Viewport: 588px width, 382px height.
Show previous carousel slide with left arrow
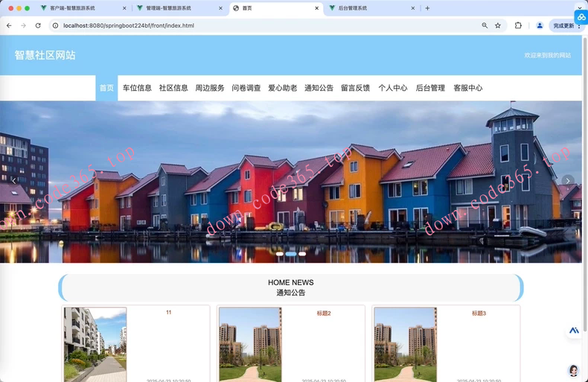click(x=13, y=181)
